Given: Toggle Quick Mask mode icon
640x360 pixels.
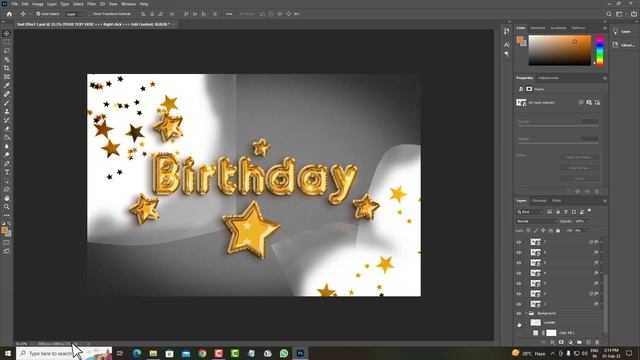Looking at the screenshot, I should coord(7,242).
